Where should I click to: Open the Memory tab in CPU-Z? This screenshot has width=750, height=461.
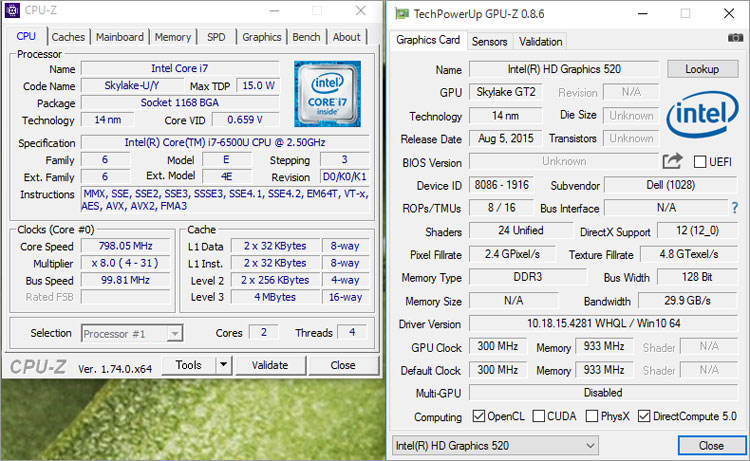pyautogui.click(x=173, y=37)
